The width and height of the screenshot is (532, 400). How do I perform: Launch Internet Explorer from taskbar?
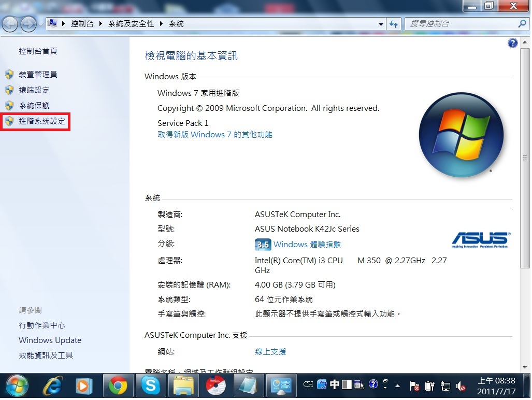(x=53, y=385)
